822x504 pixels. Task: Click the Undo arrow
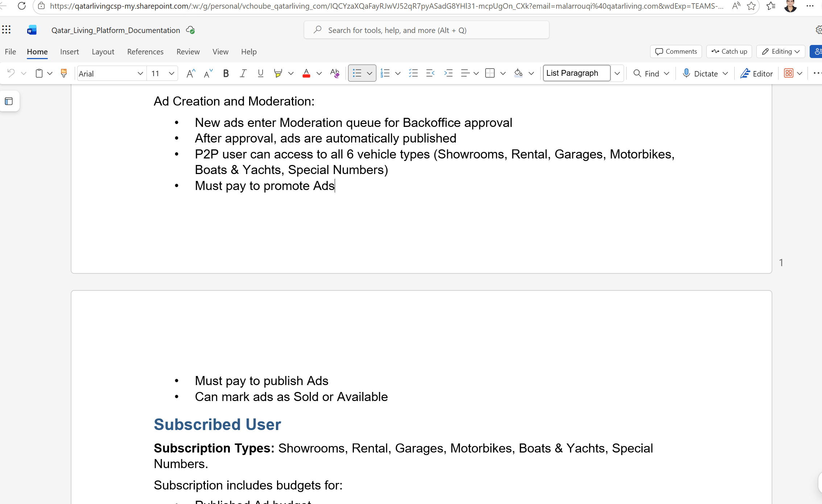click(x=11, y=74)
